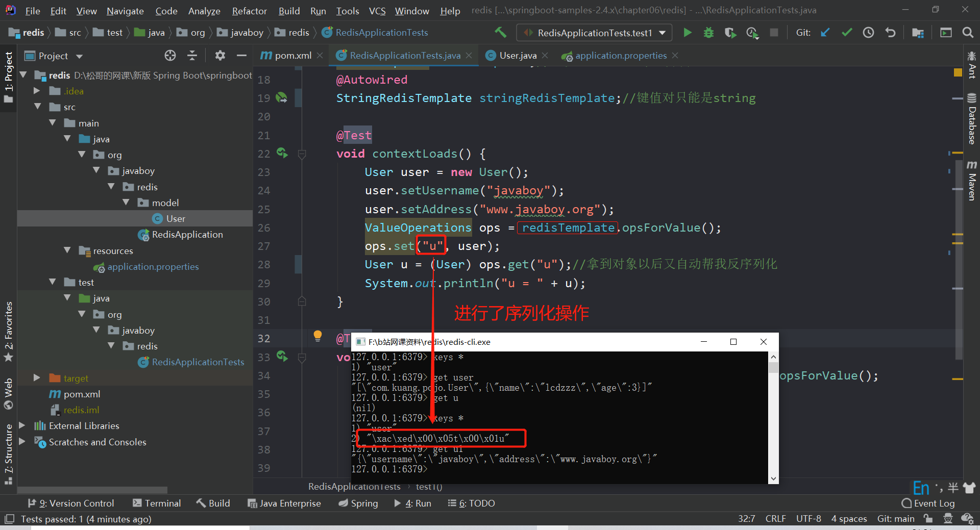The image size is (980, 530).
Task: Click the Stop square button
Action: pyautogui.click(x=774, y=33)
